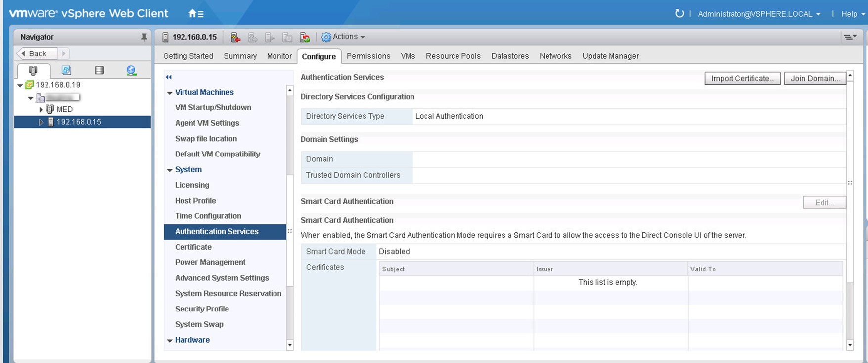Screen dimensions: 868x363
Task: Click the vSphere Home menu icon
Action: 196,14
